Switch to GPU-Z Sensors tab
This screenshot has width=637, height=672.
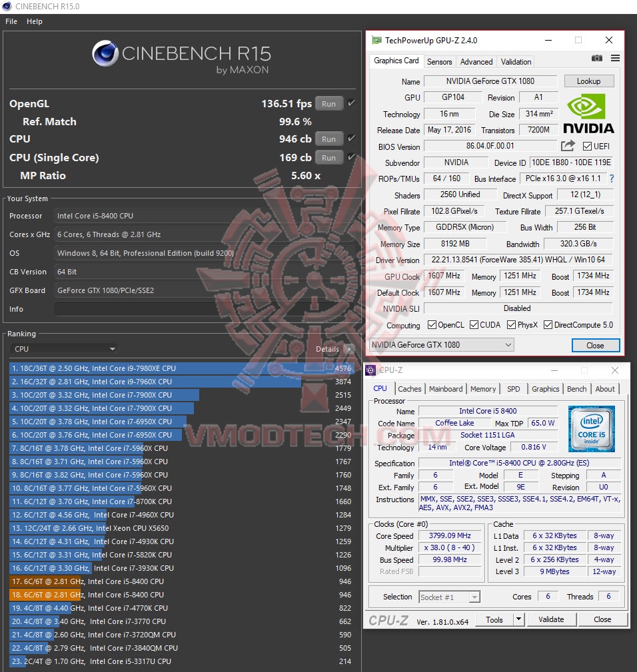439,62
